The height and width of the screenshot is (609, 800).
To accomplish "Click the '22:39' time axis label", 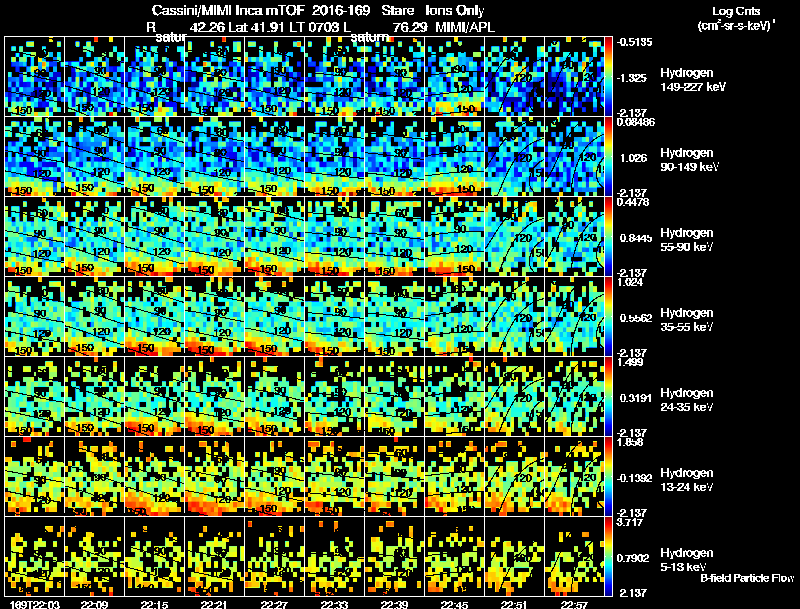I will coord(394,604).
